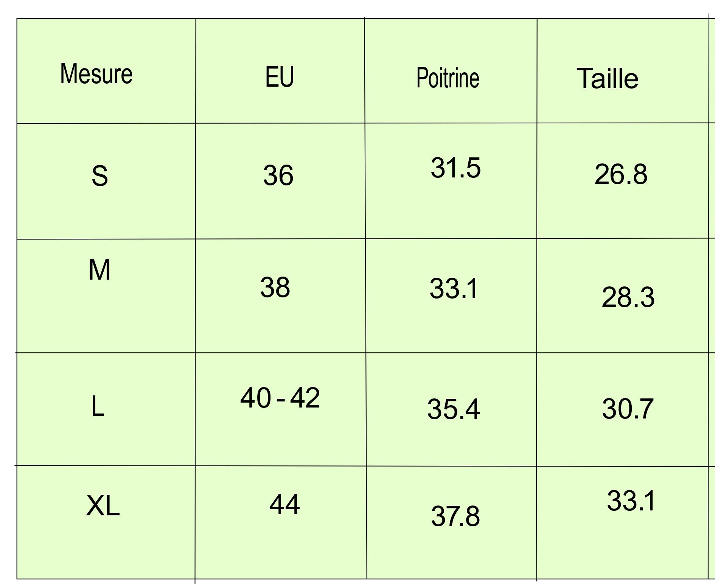Click EU value 36 cell
715x588 pixels.
pyautogui.click(x=278, y=176)
